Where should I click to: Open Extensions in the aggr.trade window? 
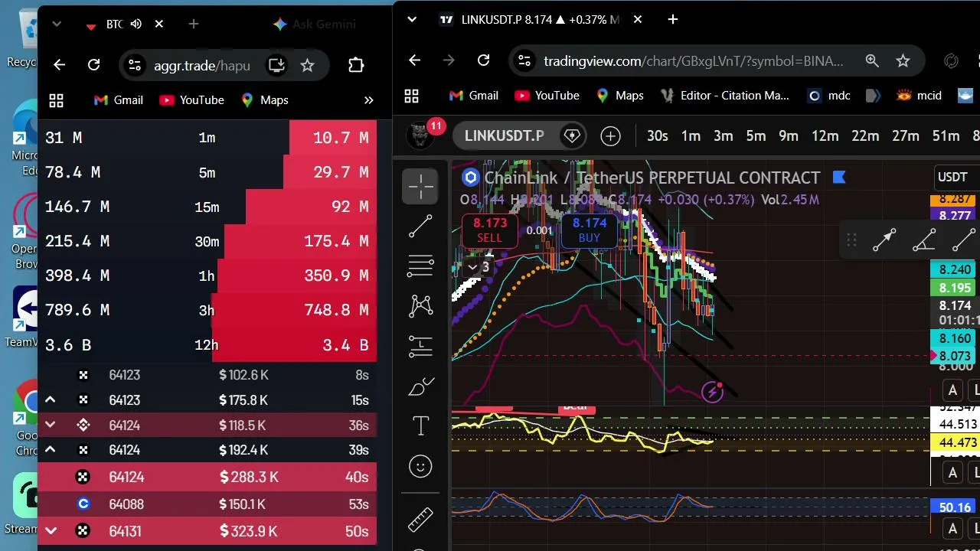(356, 65)
